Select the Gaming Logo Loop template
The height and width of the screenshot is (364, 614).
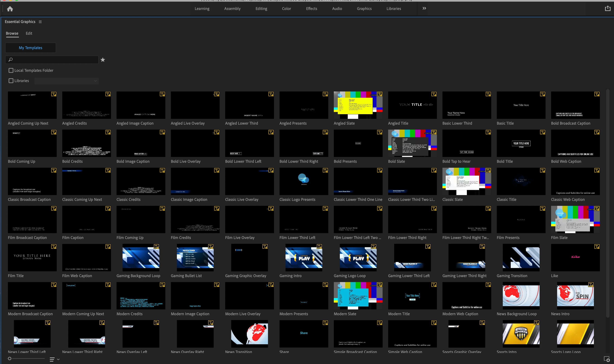[358, 258]
